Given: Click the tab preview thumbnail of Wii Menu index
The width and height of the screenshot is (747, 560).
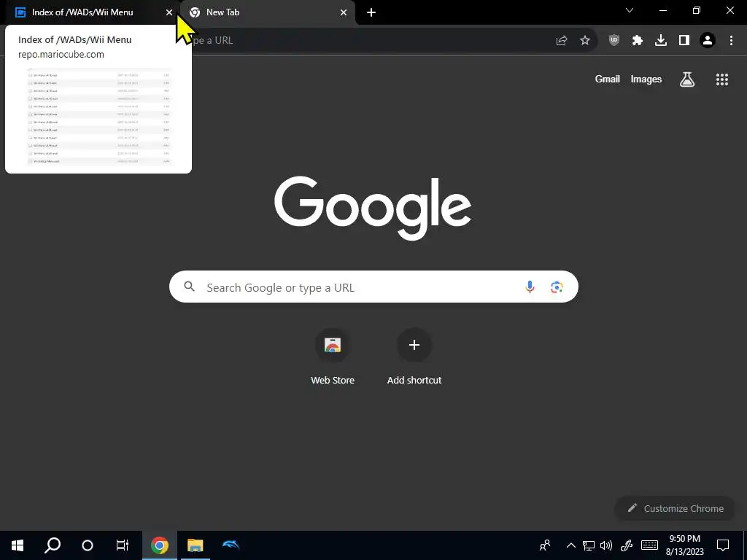Looking at the screenshot, I should 98,117.
